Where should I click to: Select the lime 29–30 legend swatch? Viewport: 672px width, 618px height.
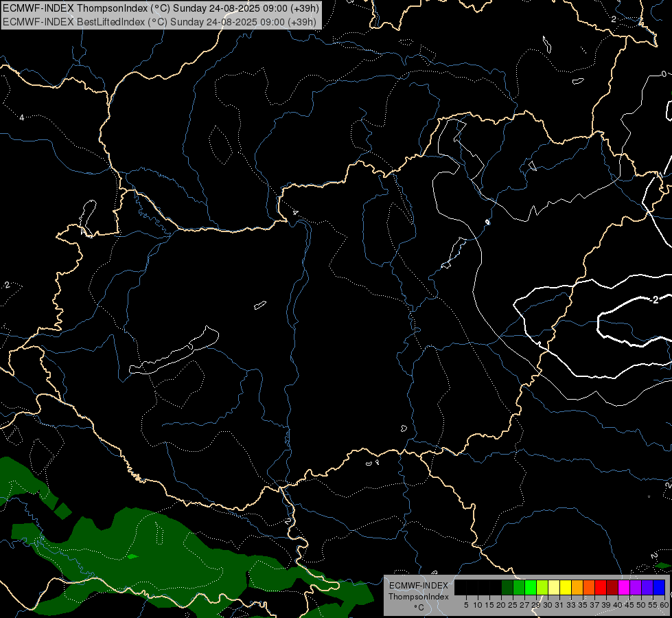(542, 587)
